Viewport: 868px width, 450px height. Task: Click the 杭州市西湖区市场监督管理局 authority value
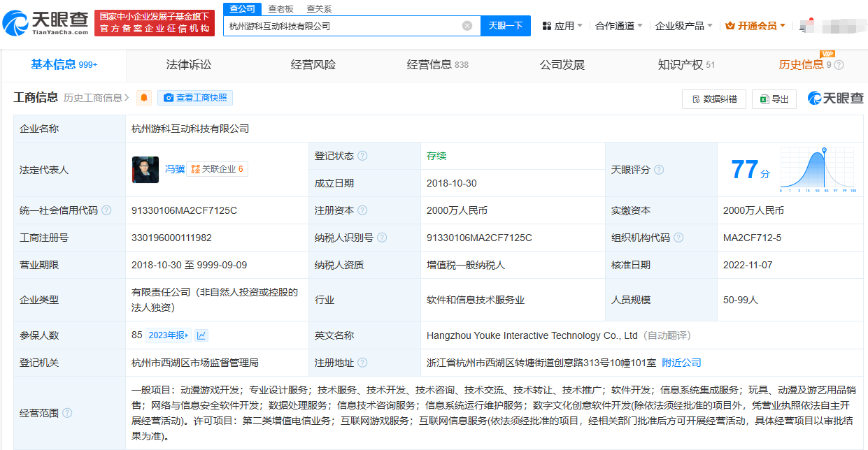click(195, 363)
